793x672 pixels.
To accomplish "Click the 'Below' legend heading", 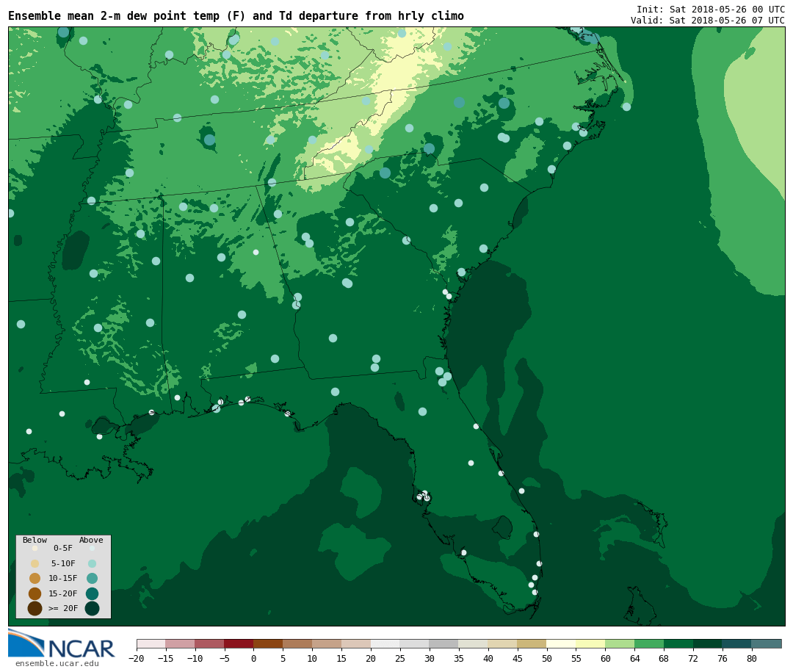I will tap(35, 540).
